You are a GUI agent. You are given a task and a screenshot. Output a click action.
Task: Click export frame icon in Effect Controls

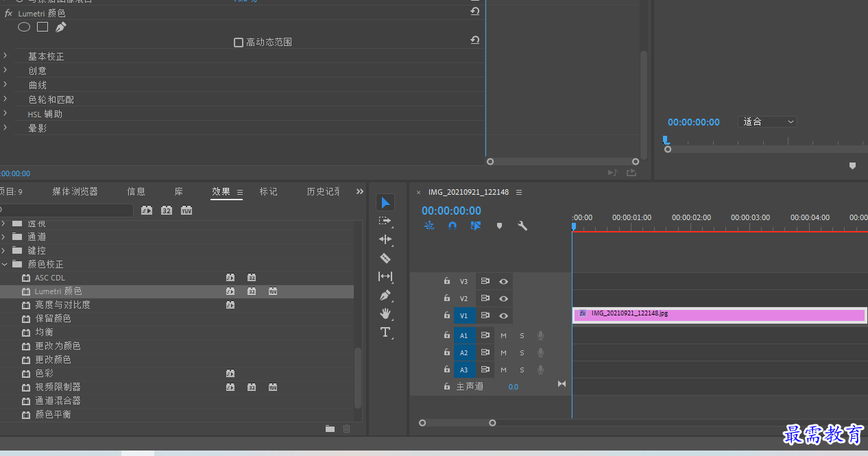coord(631,173)
